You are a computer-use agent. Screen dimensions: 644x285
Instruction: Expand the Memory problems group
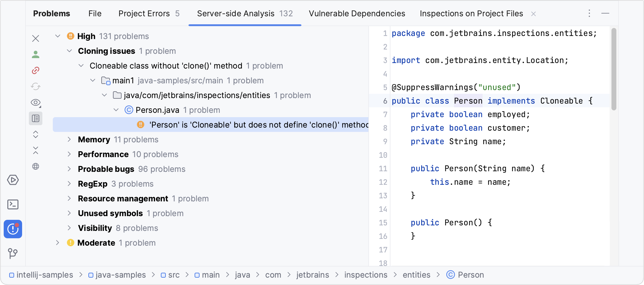coord(69,140)
